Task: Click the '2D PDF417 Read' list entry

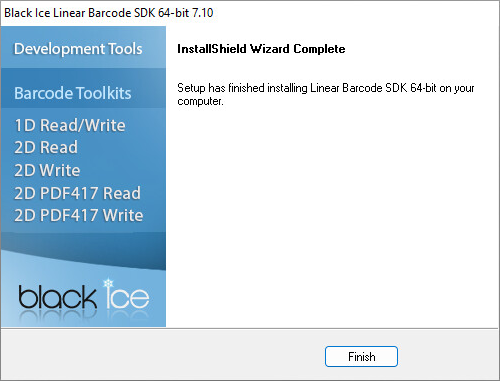Action: [77, 193]
